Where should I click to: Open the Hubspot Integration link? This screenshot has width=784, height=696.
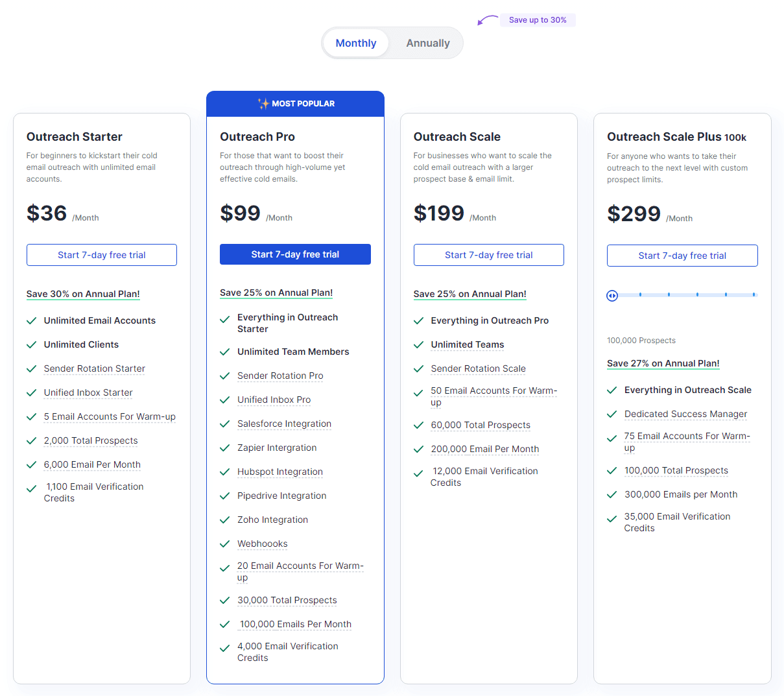279,472
